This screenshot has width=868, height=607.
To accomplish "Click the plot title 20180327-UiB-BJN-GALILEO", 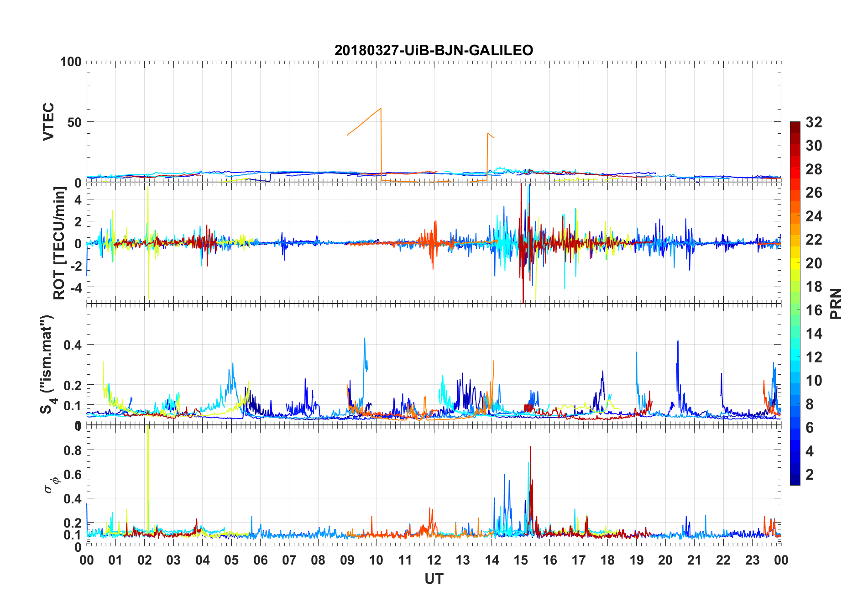I will (x=434, y=50).
